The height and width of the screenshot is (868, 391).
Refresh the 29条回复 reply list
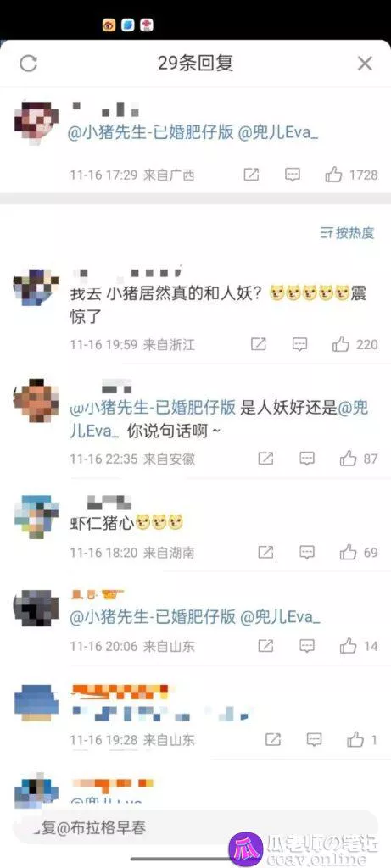tap(28, 64)
